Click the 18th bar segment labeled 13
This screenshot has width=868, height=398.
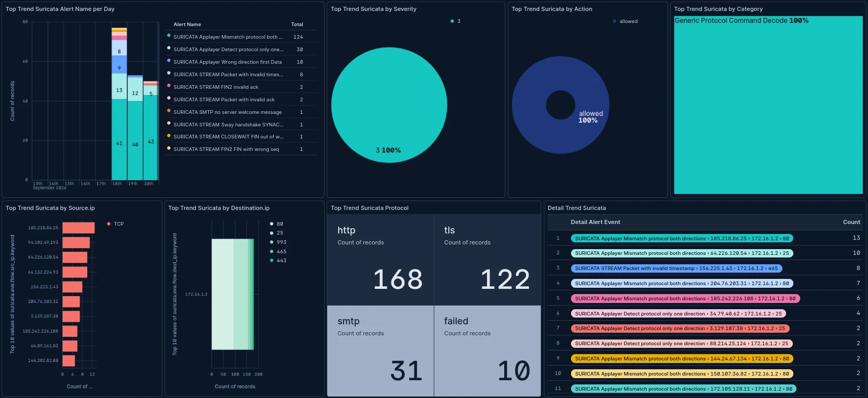coord(119,86)
